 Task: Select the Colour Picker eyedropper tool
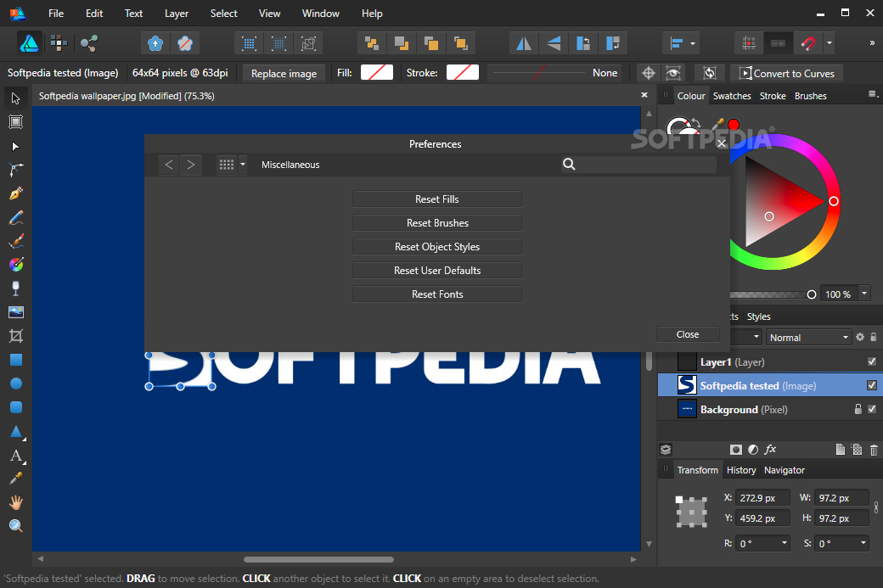[x=16, y=479]
